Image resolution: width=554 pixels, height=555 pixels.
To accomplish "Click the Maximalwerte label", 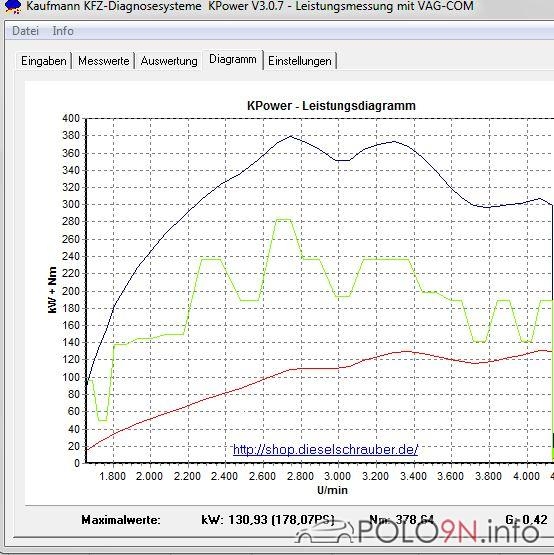I will tap(121, 520).
